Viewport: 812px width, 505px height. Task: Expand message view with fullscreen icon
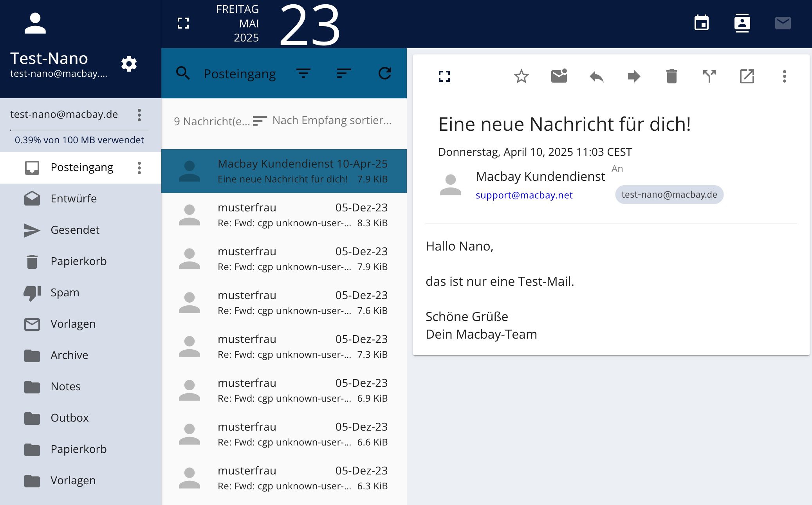444,76
